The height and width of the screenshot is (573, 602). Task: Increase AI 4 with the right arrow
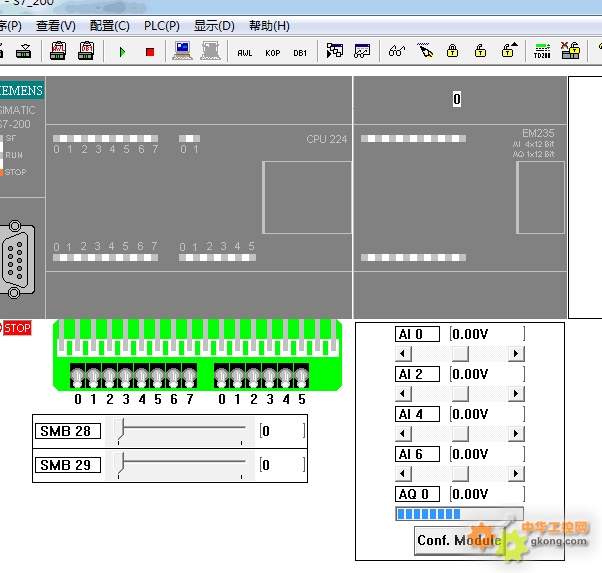pyautogui.click(x=516, y=434)
